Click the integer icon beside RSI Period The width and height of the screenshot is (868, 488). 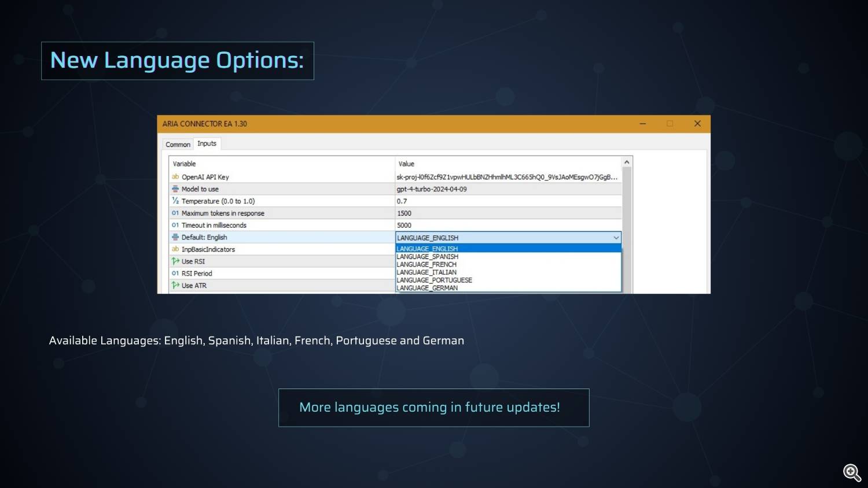[175, 273]
